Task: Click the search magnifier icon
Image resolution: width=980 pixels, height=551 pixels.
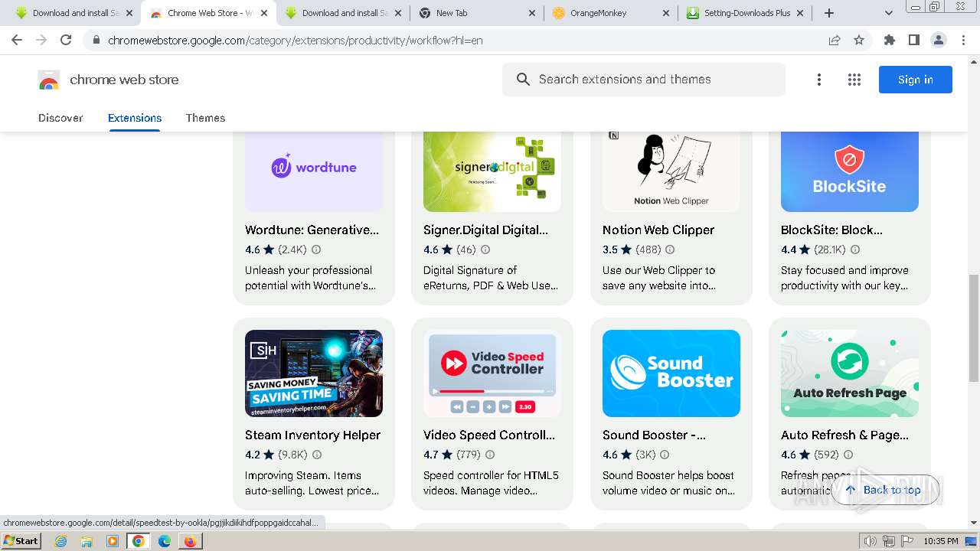Action: coord(523,80)
